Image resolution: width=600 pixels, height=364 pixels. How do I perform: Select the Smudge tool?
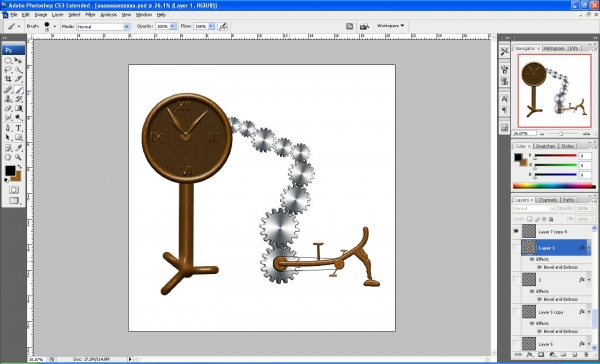[x=8, y=118]
